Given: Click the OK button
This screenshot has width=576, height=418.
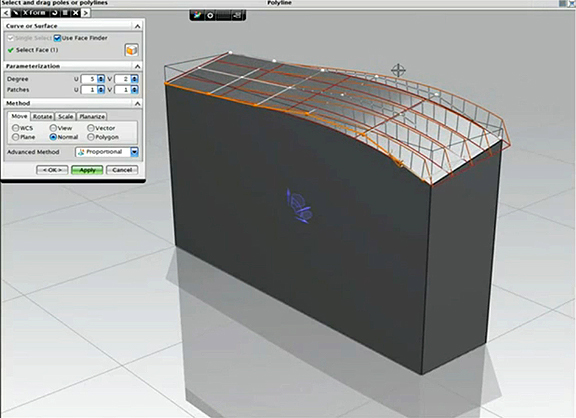Looking at the screenshot, I should click(x=52, y=170).
